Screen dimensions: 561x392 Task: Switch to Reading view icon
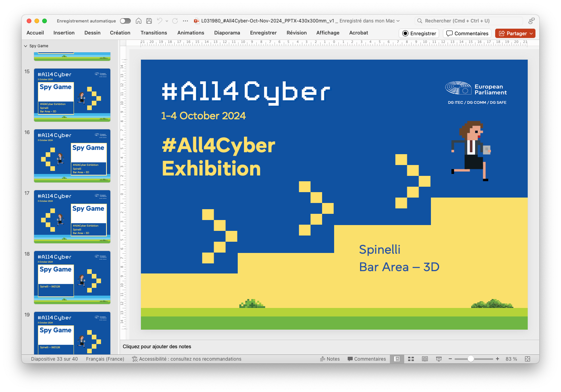pos(425,359)
